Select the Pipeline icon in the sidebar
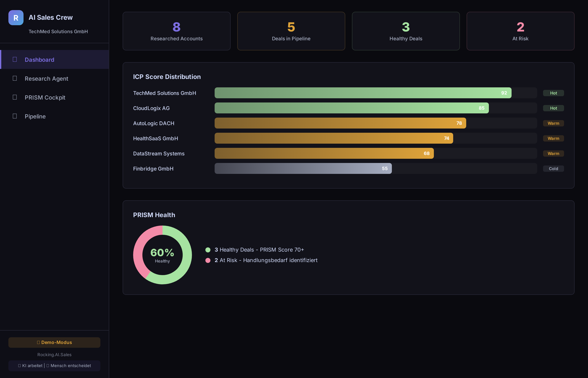Viewport: 588px width, 378px height. tap(15, 116)
